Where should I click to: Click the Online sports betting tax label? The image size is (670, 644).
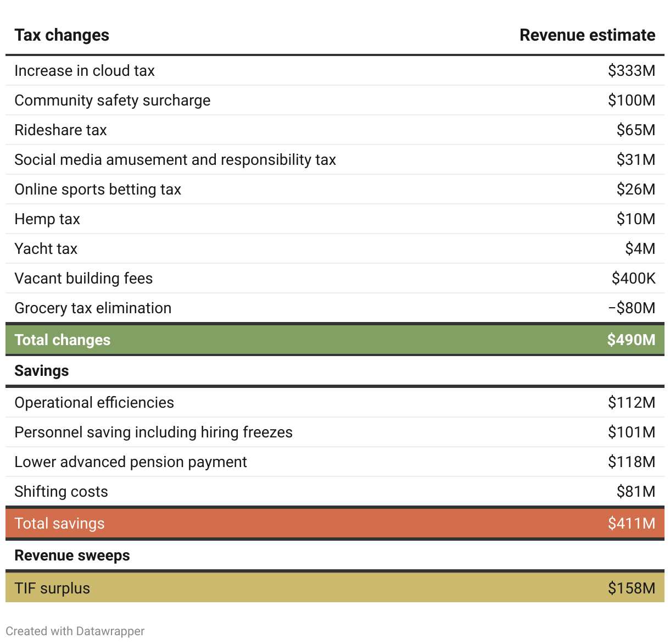[98, 190]
